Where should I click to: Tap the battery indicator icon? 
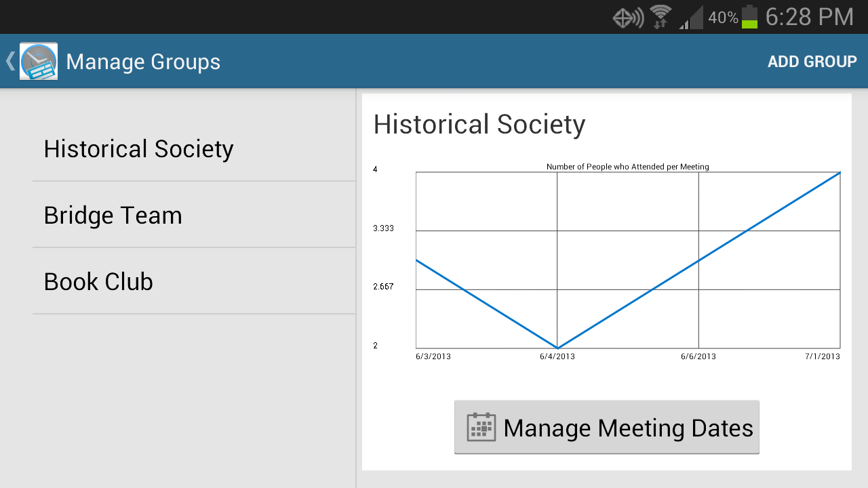point(749,16)
